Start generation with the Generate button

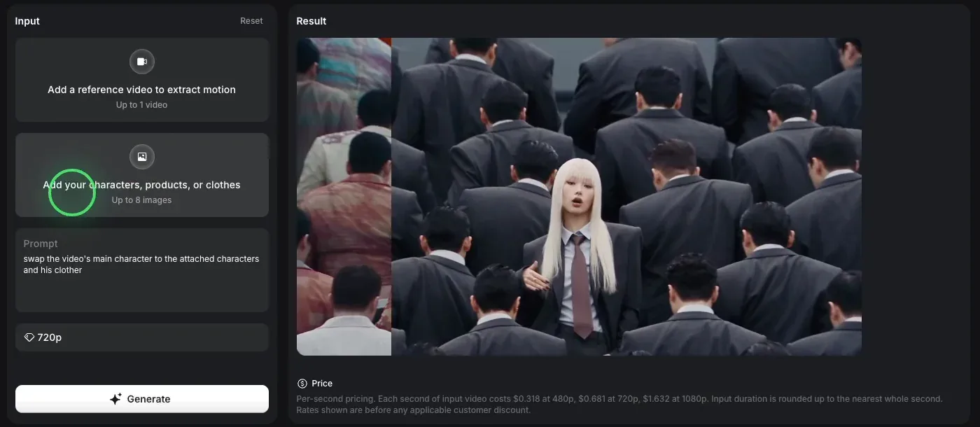(142, 399)
